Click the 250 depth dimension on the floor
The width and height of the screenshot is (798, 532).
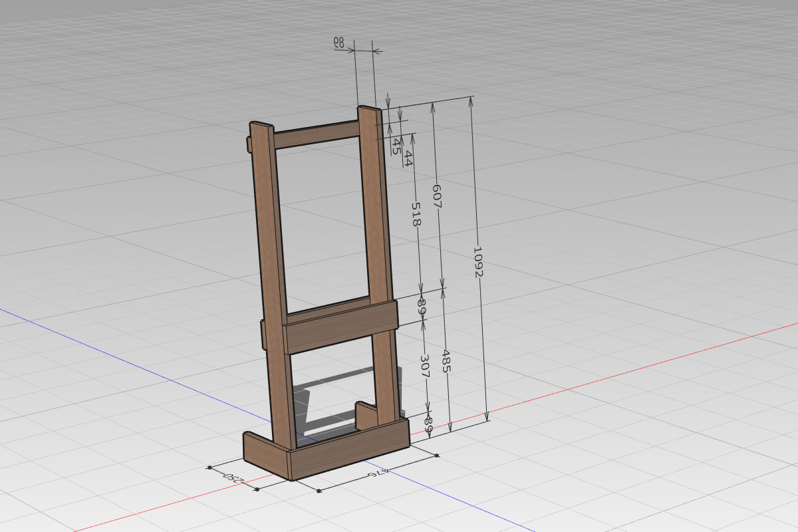235,477
